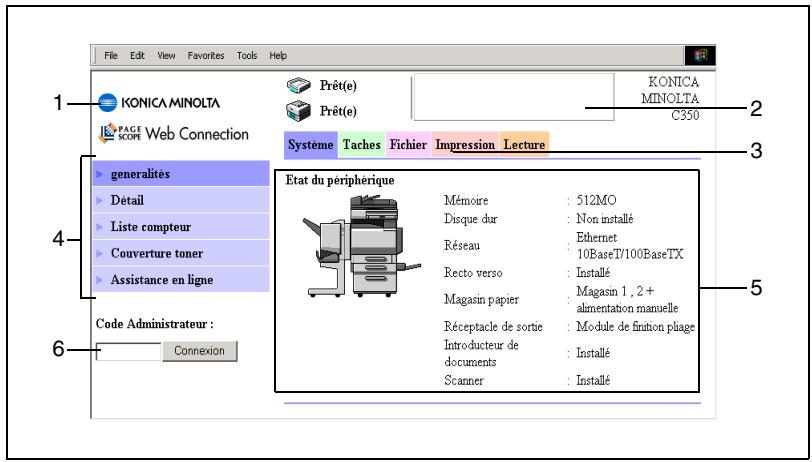Click the Recto verso label
The image size is (812, 462).
click(x=473, y=272)
